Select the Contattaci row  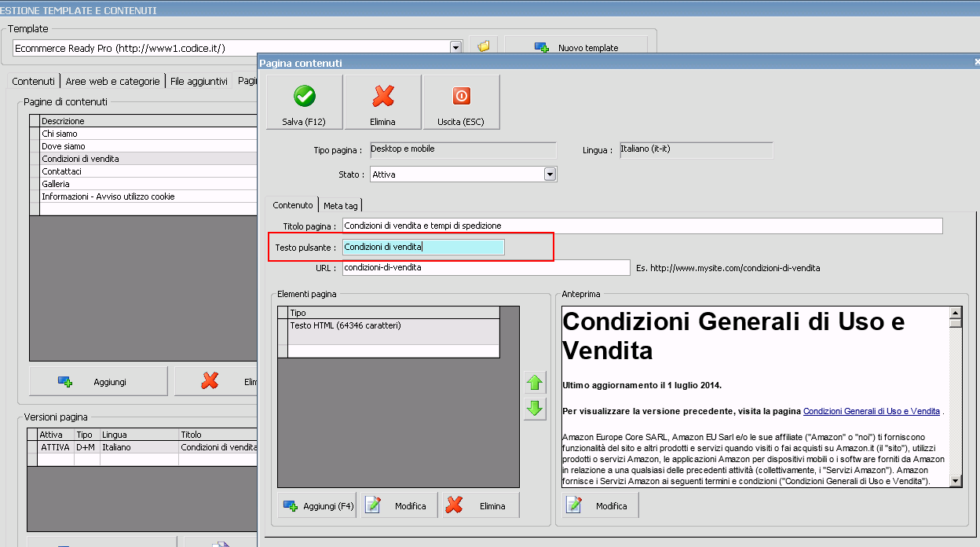pos(148,171)
